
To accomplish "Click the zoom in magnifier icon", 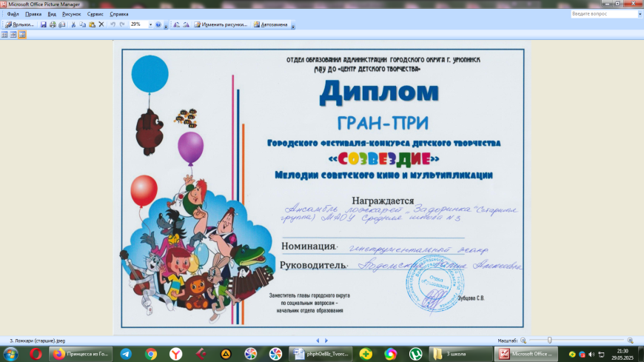I will point(631,341).
